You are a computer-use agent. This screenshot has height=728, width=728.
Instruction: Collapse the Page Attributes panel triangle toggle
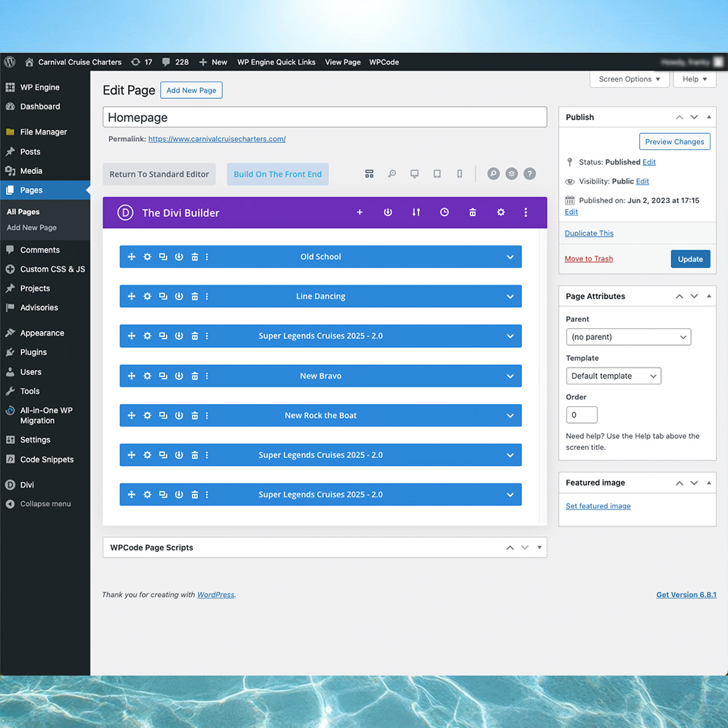(709, 296)
